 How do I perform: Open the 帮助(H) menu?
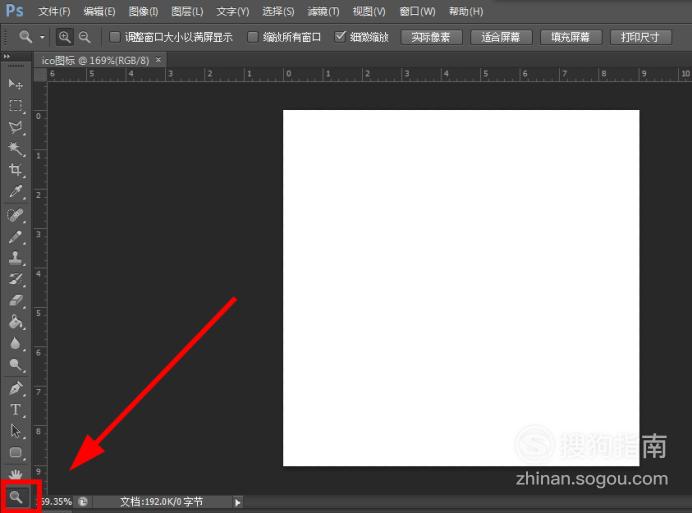point(466,11)
